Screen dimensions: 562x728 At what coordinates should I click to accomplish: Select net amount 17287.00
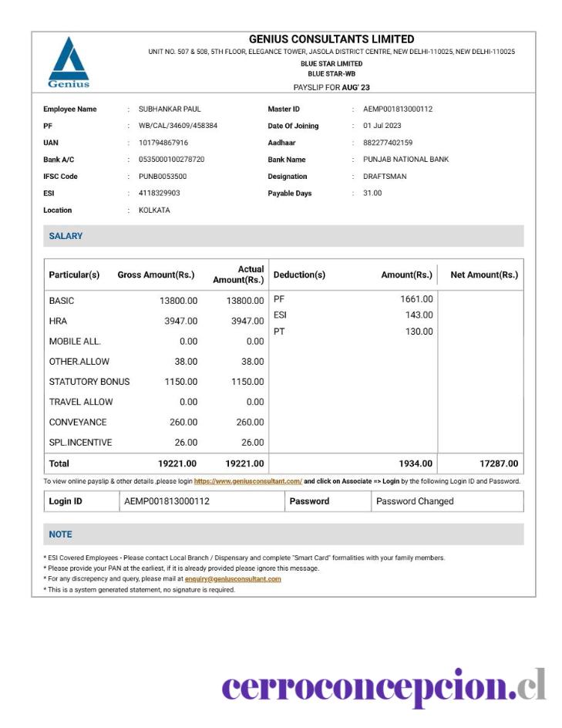tap(499, 463)
